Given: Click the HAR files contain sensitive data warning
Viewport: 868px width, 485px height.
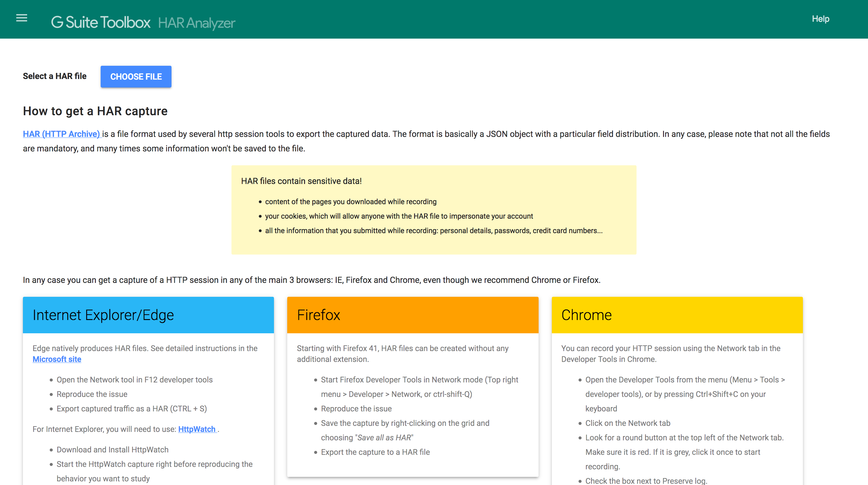Looking at the screenshot, I should [301, 181].
